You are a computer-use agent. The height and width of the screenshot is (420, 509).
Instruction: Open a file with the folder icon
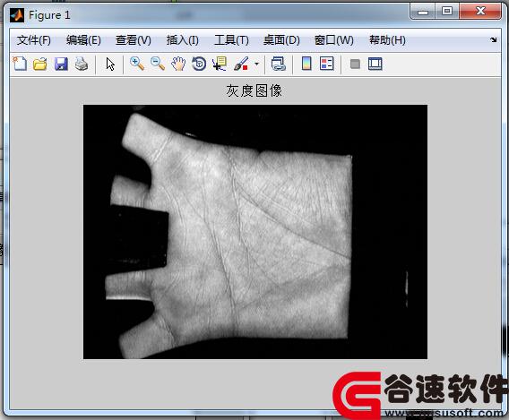(x=40, y=64)
